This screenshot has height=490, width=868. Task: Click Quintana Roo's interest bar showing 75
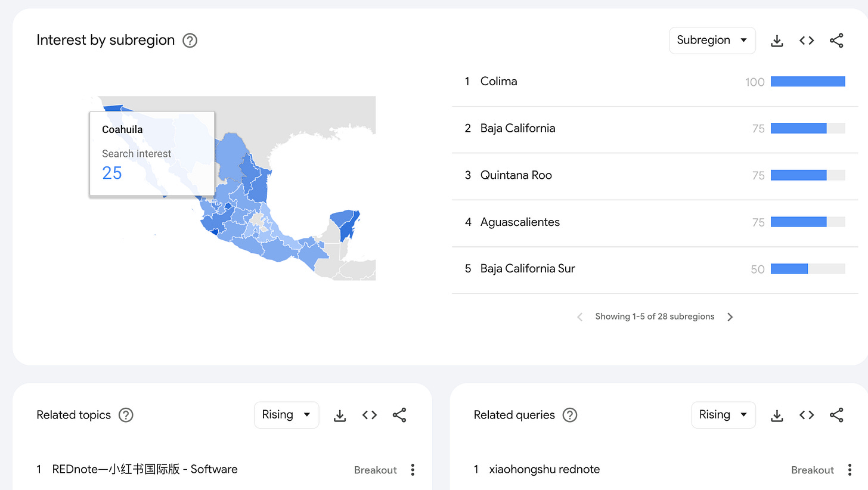pyautogui.click(x=808, y=175)
